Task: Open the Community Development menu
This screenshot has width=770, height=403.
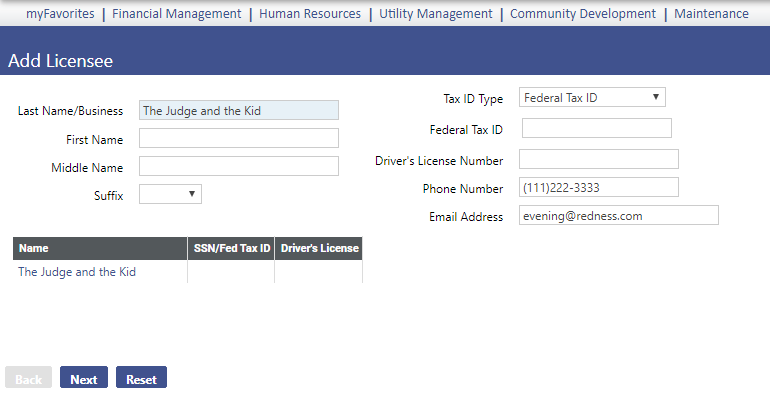Action: (582, 14)
